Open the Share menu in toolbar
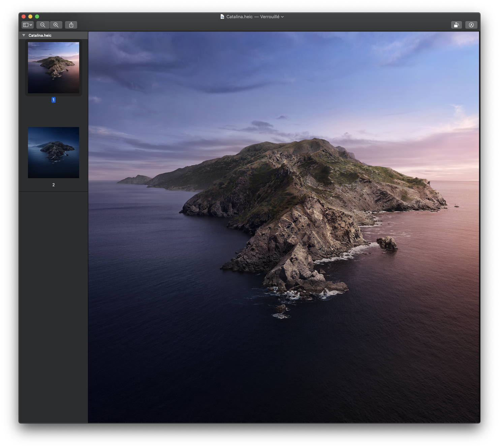 click(x=71, y=25)
